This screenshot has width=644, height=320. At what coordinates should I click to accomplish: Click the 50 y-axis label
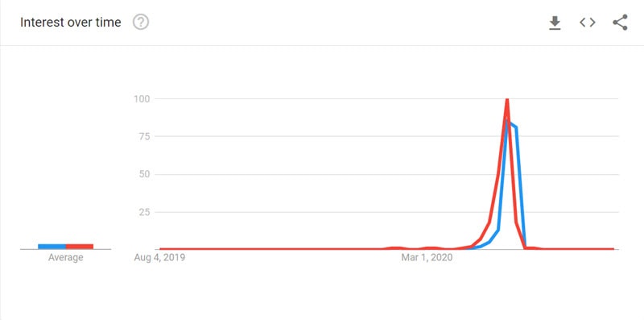143,174
